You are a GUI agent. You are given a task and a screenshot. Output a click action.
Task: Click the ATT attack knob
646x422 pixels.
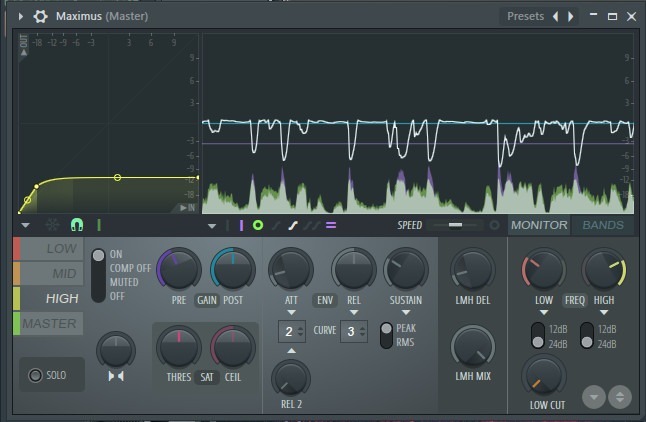291,269
